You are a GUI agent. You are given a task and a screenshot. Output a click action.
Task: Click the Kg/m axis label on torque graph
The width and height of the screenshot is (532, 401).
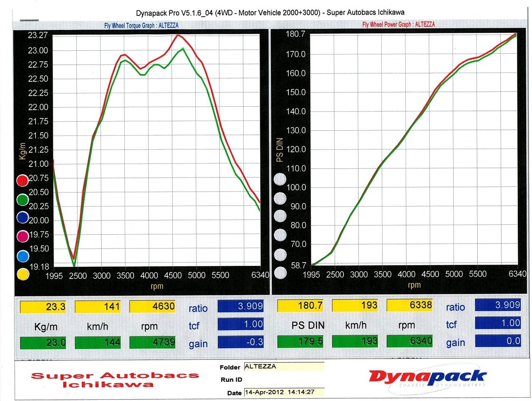pyautogui.click(x=22, y=151)
